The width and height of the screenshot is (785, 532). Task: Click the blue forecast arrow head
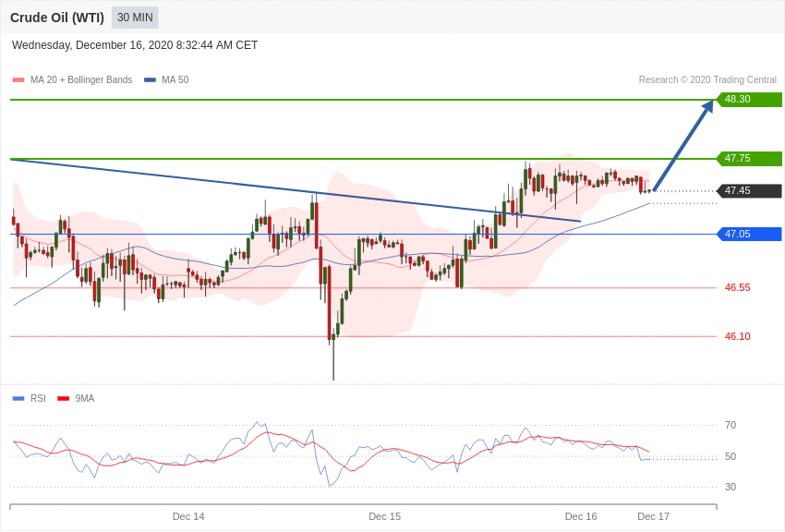(x=707, y=106)
